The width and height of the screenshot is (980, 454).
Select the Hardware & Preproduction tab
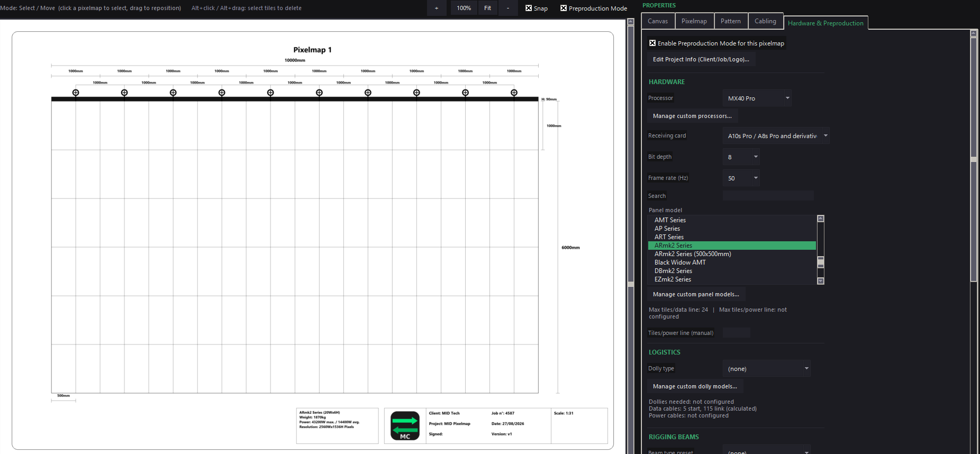click(825, 23)
